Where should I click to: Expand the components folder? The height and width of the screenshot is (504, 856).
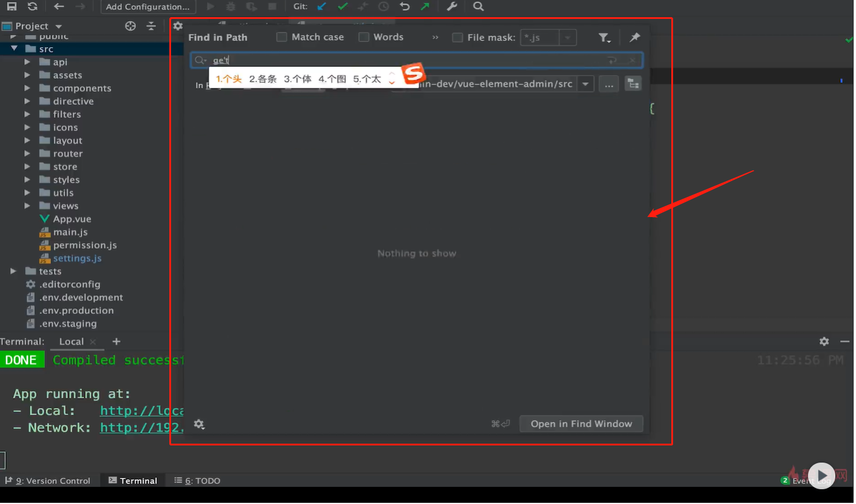27,88
